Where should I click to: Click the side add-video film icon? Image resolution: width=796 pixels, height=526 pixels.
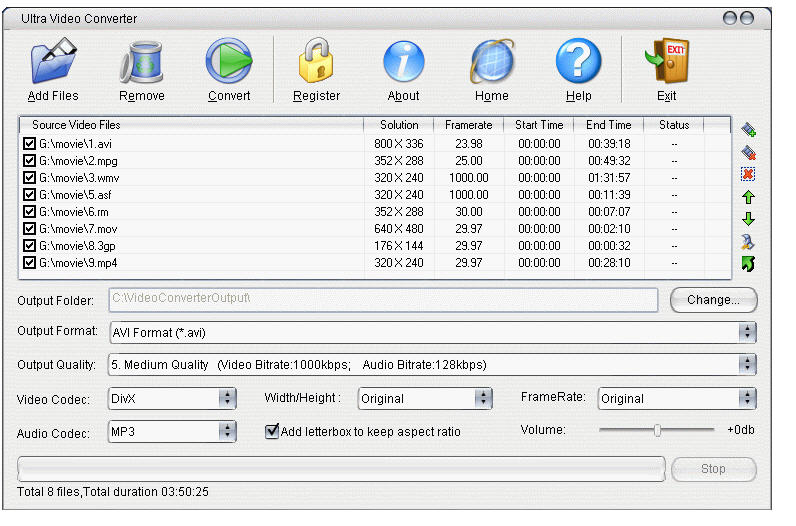(x=748, y=129)
